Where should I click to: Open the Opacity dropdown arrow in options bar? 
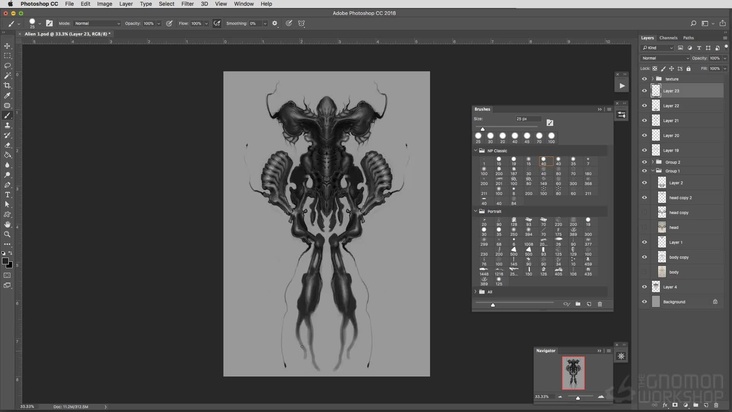coord(159,23)
